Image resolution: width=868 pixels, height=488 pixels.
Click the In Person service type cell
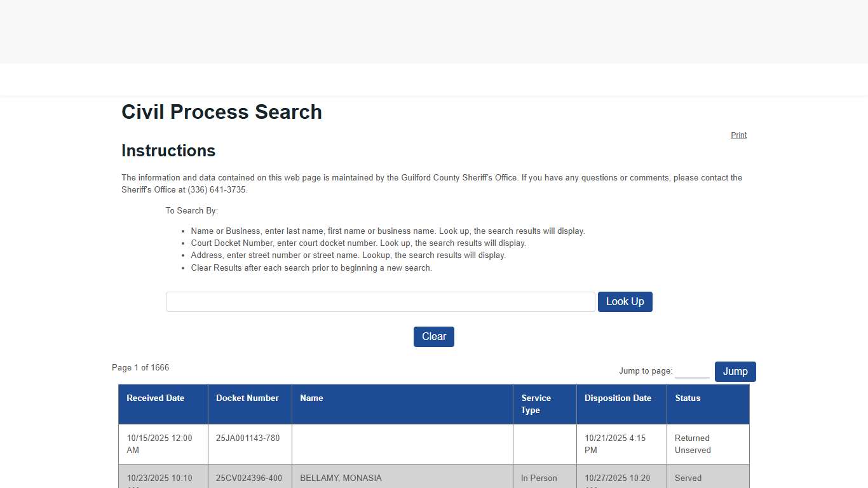(538, 478)
